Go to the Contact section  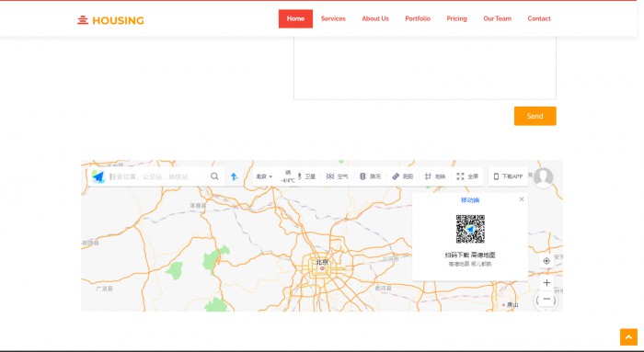coord(539,18)
